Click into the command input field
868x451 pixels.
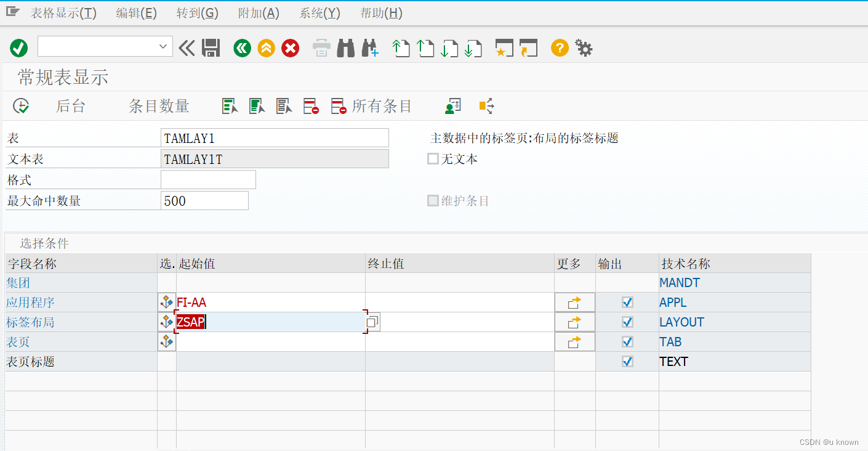(x=97, y=46)
